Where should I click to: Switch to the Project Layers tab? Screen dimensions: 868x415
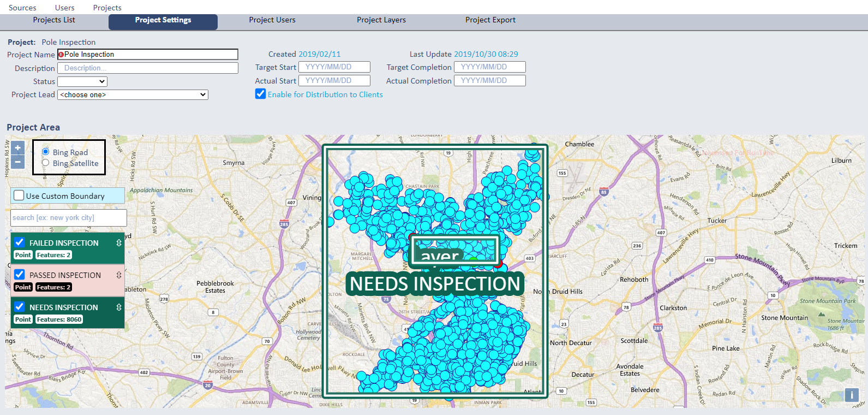(381, 20)
